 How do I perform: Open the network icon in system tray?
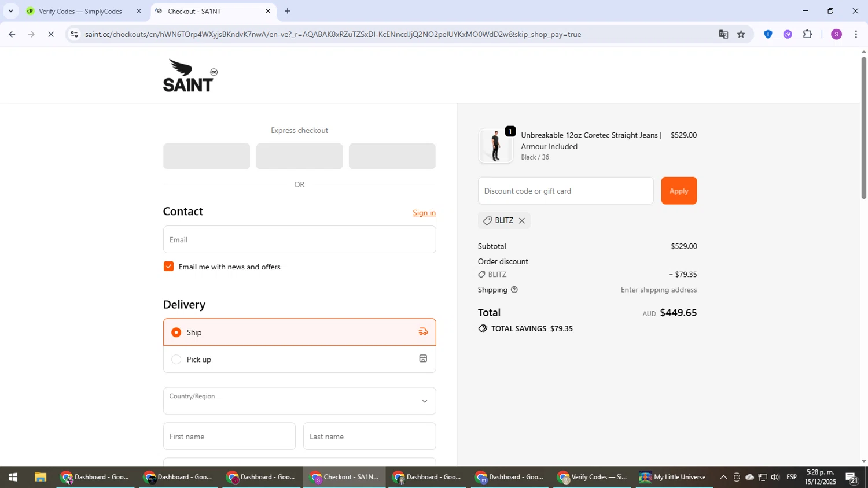coord(763,478)
